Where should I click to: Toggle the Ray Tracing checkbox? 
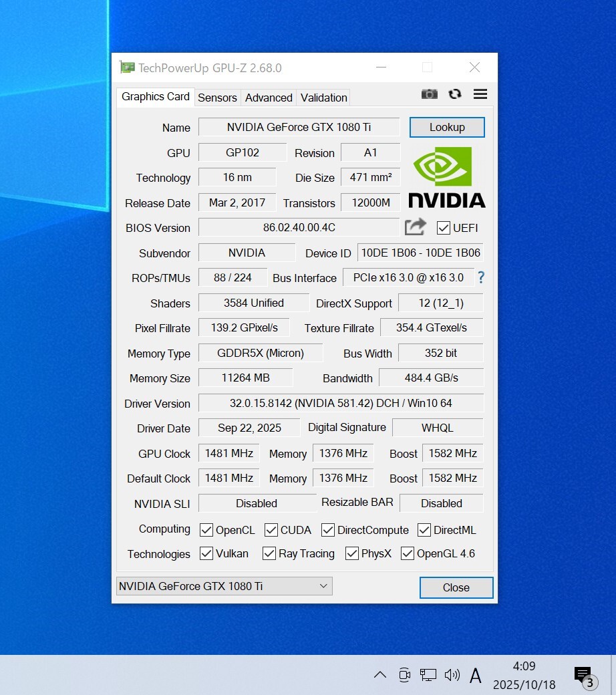(269, 553)
